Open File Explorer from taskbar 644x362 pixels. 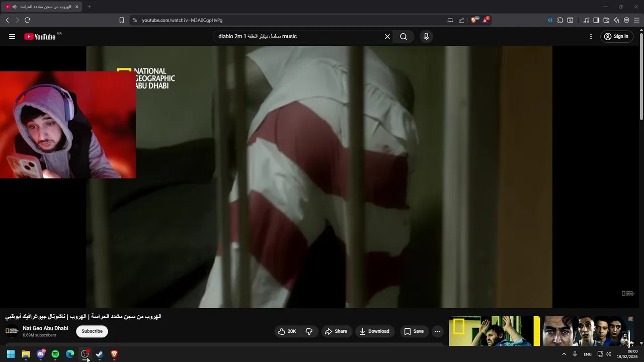26,354
